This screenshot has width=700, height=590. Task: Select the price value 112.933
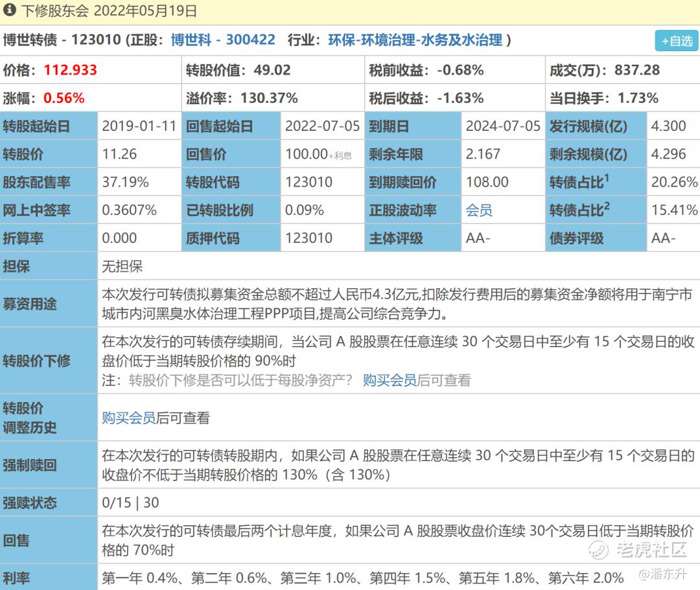(x=70, y=69)
